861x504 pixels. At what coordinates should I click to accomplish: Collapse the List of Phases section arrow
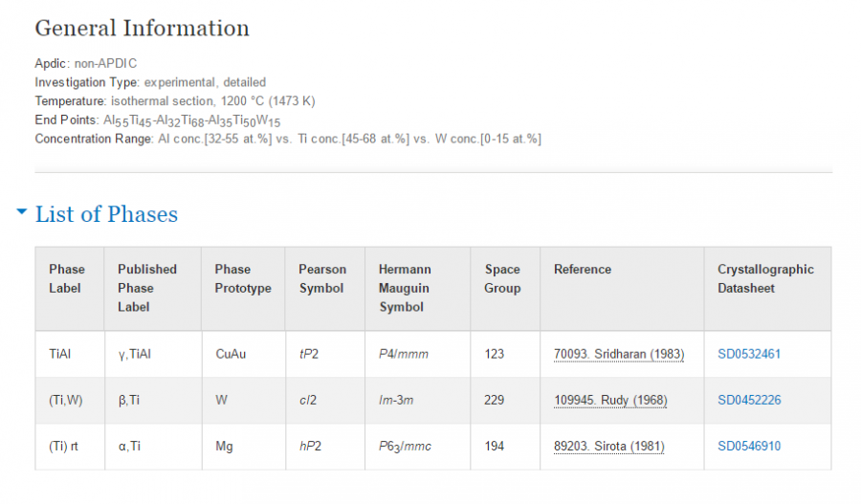[22, 212]
